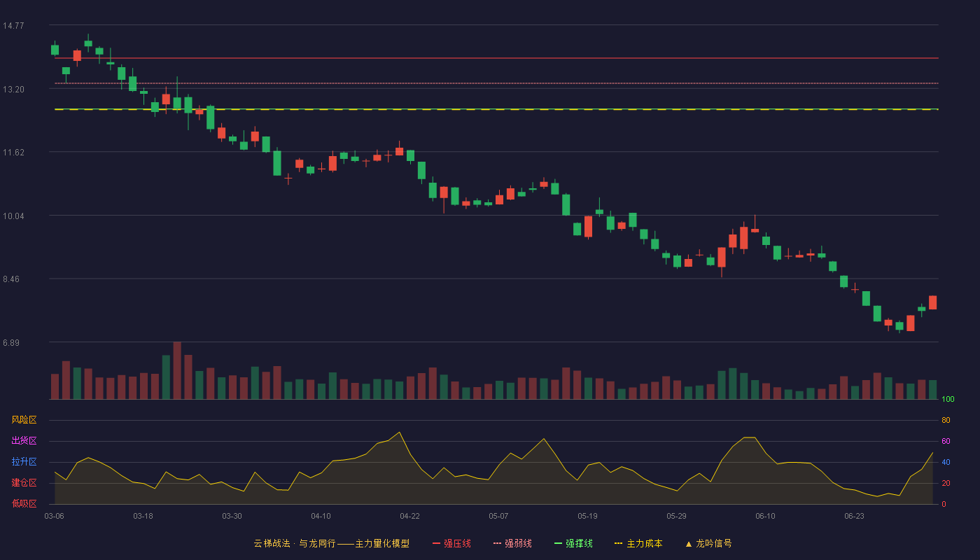Viewport: 980px width, 560px height.
Task: Toggle the 强压线 legend entry
Action: pyautogui.click(x=451, y=543)
